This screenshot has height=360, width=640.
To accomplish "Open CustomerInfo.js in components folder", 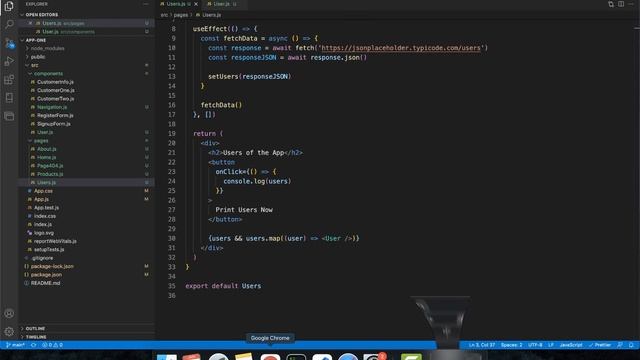I will 55,82.
